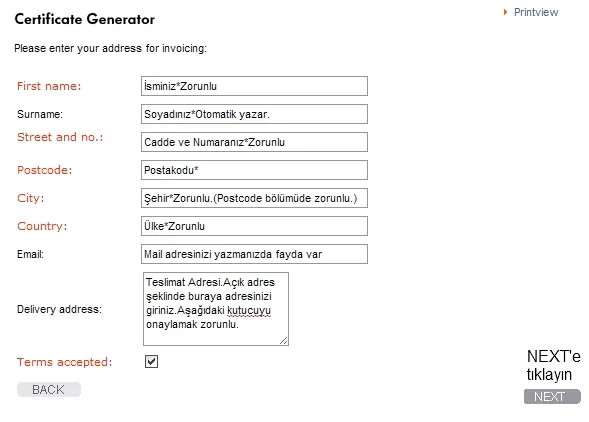Open the Printview link
Image resolution: width=589 pixels, height=422 pixels.
(x=536, y=12)
